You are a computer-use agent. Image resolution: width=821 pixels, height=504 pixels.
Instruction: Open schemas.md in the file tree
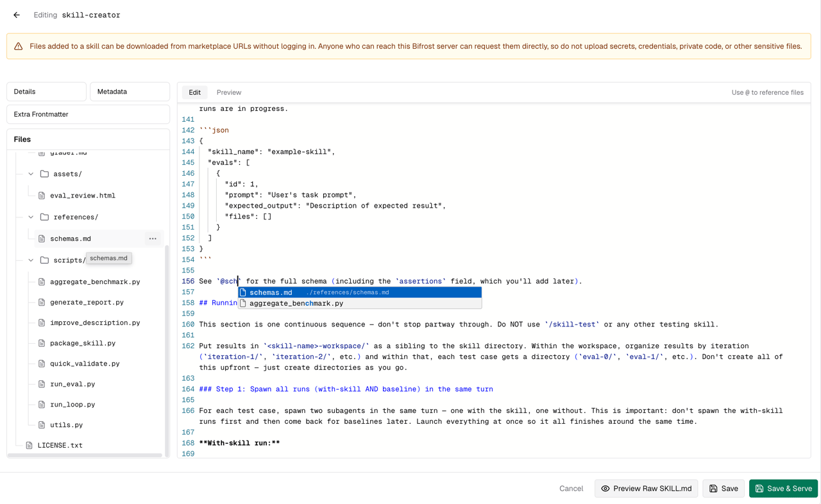click(x=71, y=239)
